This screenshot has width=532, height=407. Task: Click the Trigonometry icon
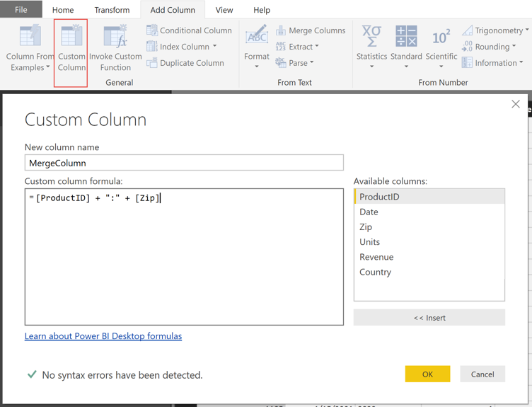coord(467,30)
